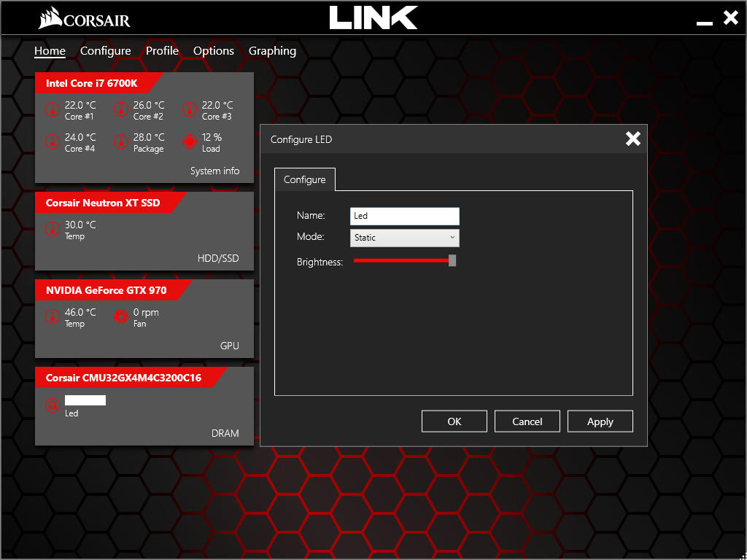The height and width of the screenshot is (560, 747).
Task: Close the Configure LED dialog
Action: click(x=633, y=139)
